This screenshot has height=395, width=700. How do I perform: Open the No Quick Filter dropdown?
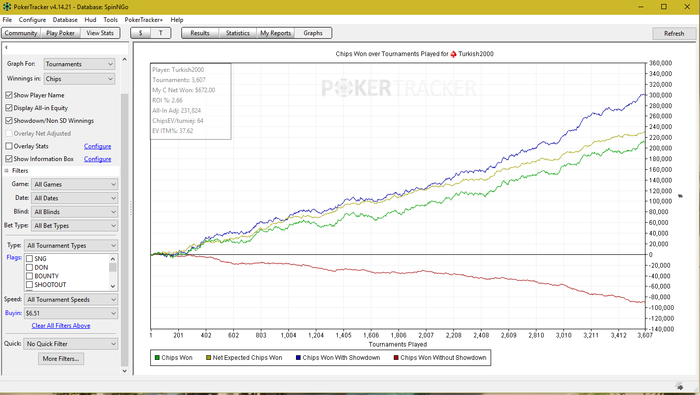71,344
